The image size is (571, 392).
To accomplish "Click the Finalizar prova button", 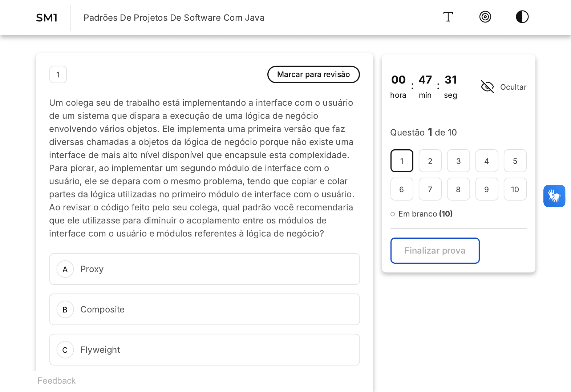I will (x=435, y=251).
